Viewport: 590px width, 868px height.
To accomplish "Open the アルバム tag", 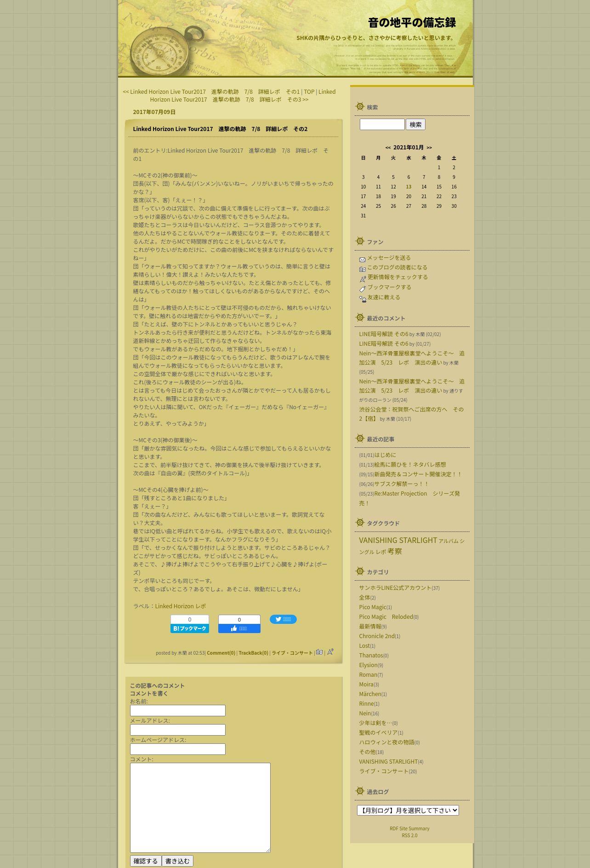I will (x=448, y=541).
